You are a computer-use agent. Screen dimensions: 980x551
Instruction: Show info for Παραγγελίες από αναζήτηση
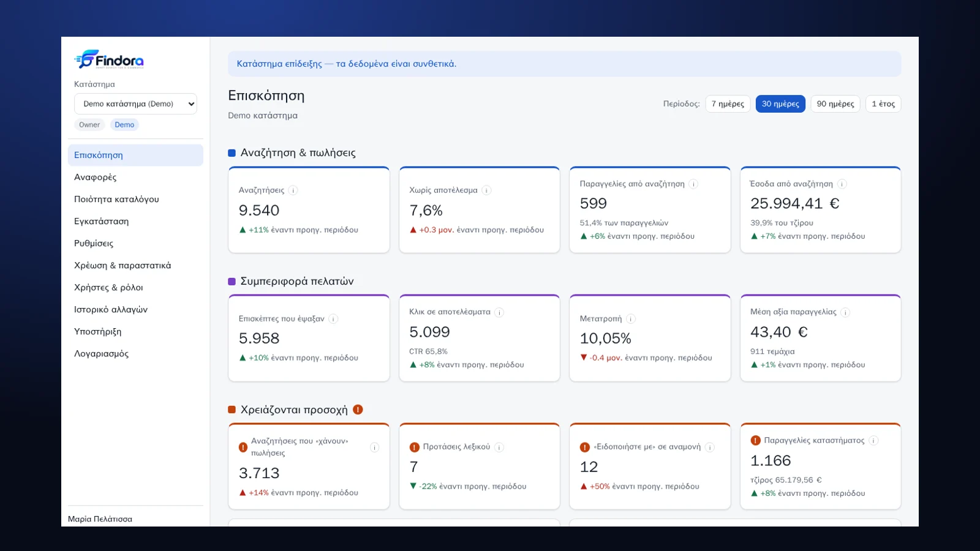click(x=693, y=184)
